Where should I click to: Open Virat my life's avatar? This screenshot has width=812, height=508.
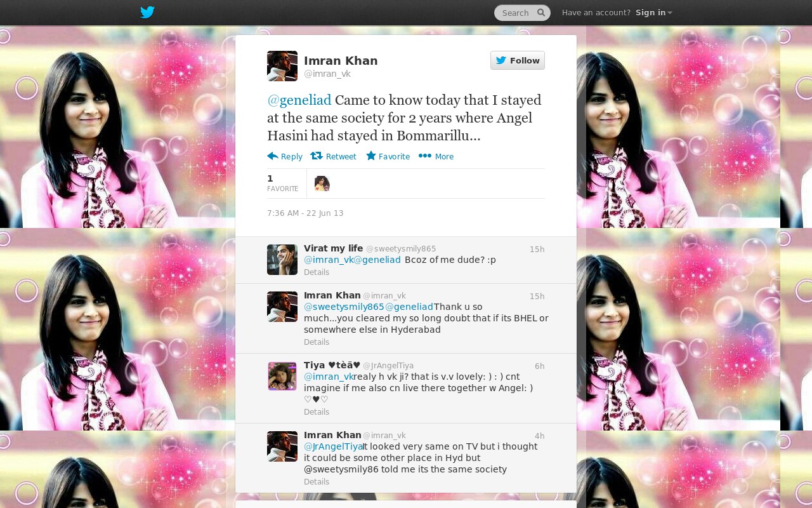[282, 260]
